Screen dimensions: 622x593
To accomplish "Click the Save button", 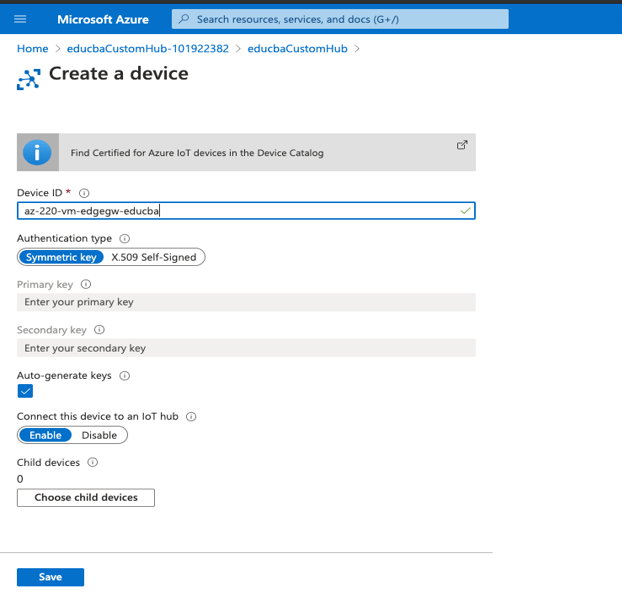I will [x=50, y=577].
